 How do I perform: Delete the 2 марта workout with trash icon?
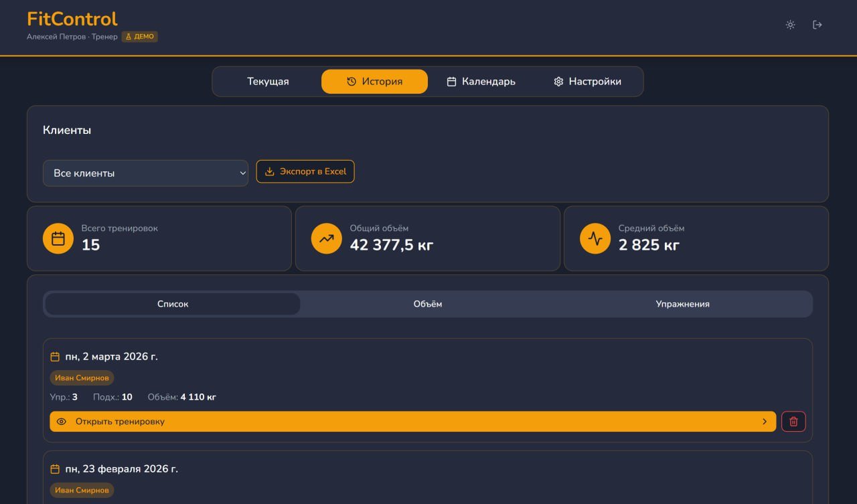[793, 422]
